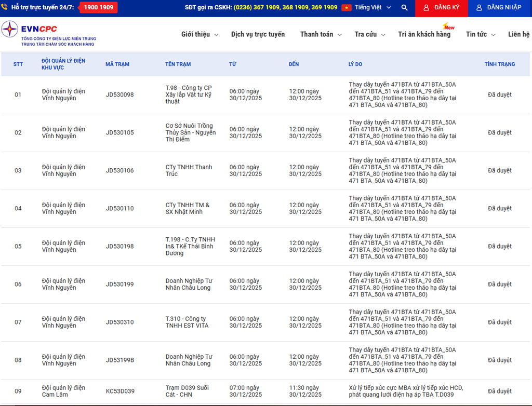Open the Tri ân khách hàng page
Screen dimensions: 532x406
(424, 34)
